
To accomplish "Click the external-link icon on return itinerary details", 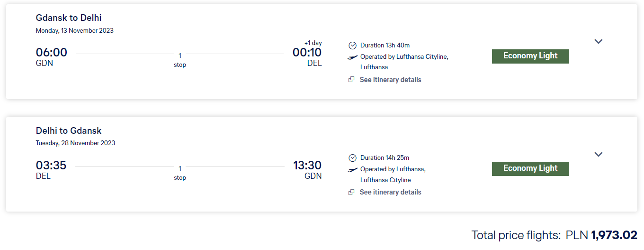I will tap(351, 192).
